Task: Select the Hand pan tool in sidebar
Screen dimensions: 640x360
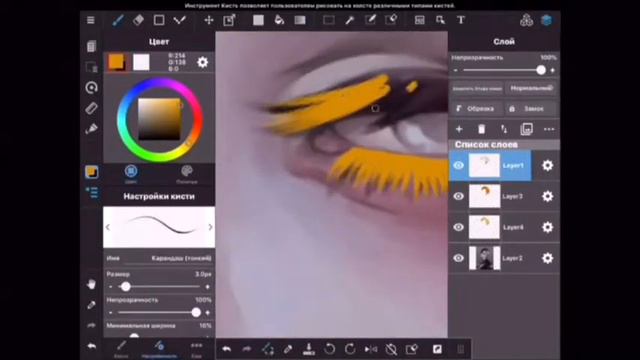Action: (91, 284)
